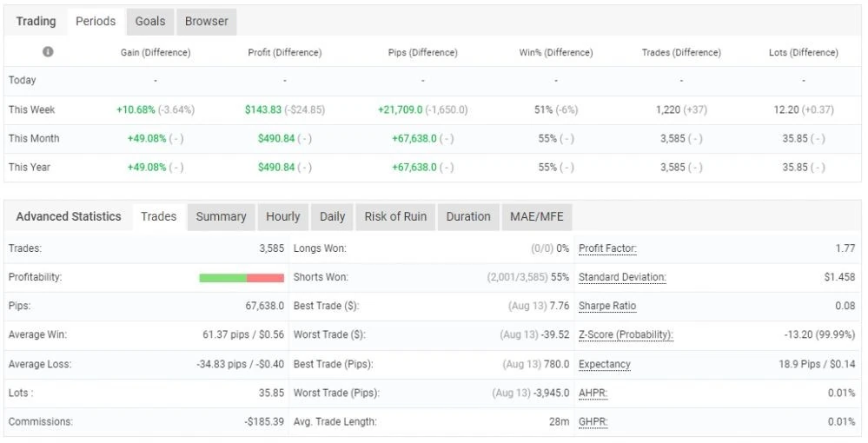The height and width of the screenshot is (443, 868).
Task: Click the info icon in Periods header
Action: [48, 51]
